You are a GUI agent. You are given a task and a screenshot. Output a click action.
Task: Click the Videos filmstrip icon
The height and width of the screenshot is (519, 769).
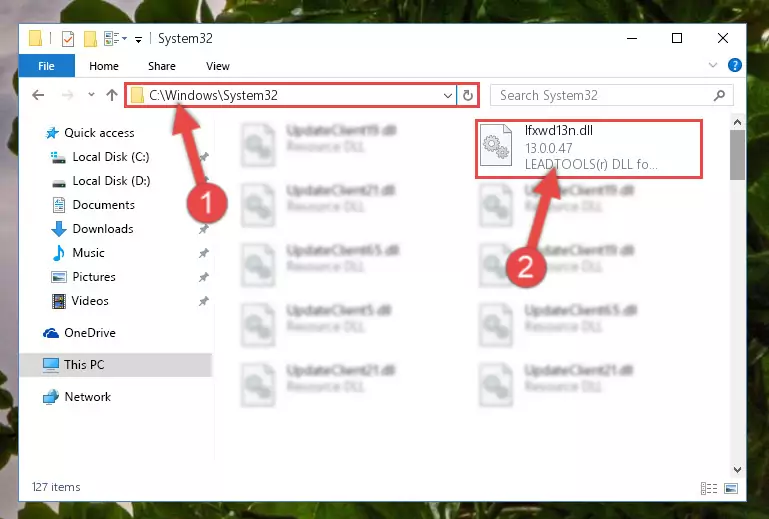point(58,301)
